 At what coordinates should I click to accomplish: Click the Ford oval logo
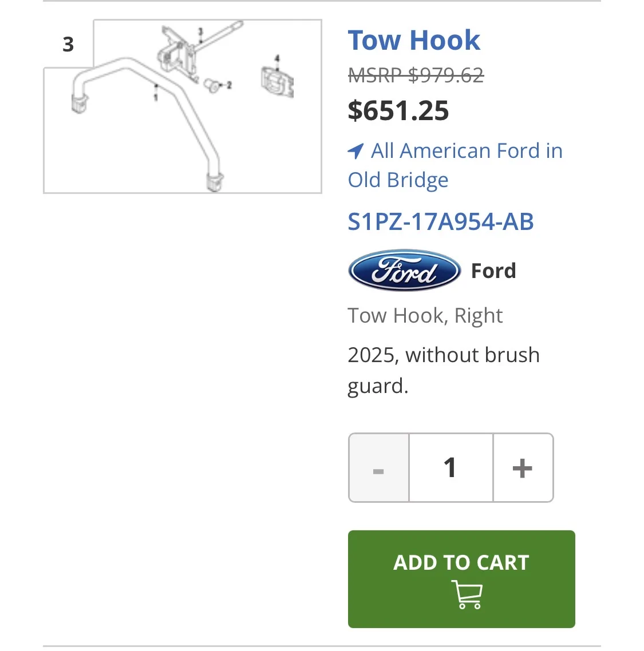pos(404,271)
